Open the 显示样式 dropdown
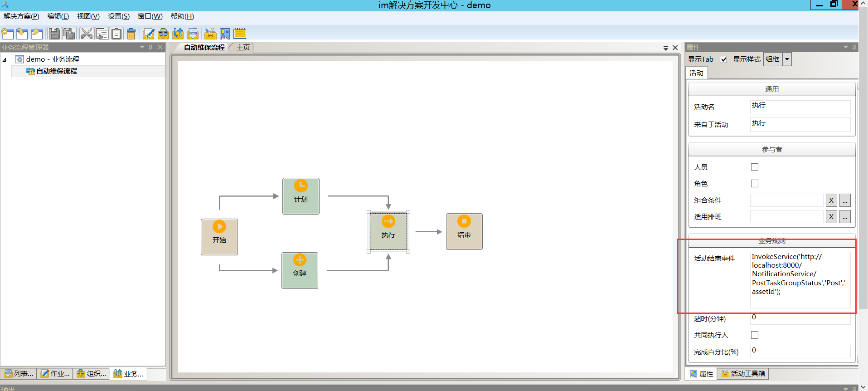The image size is (868, 391). pos(787,59)
